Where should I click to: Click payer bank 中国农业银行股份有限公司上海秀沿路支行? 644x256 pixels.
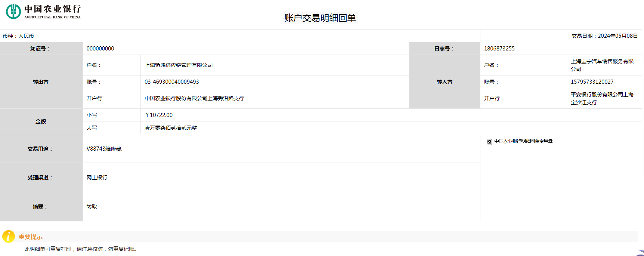pyautogui.click(x=194, y=98)
